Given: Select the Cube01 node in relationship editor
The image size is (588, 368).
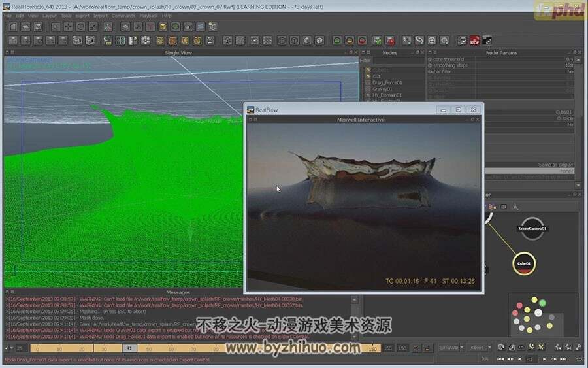Looking at the screenshot, I should click(524, 263).
